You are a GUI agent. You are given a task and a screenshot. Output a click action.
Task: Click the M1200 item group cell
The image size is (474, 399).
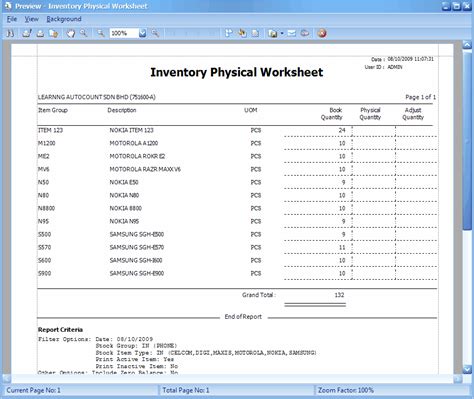(47, 143)
